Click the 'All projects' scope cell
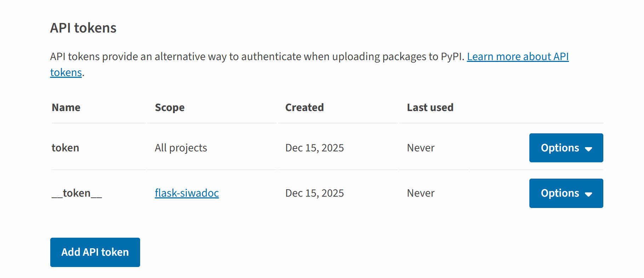This screenshot has width=644, height=278. (181, 148)
